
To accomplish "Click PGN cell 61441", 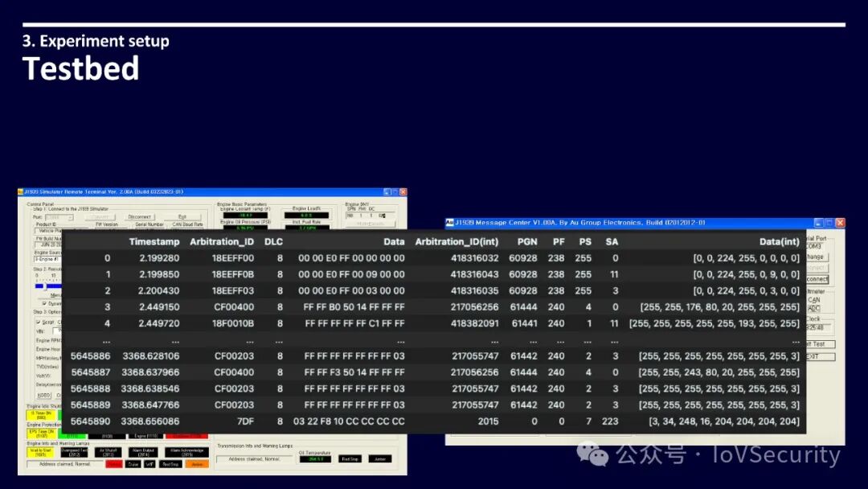I will (x=524, y=323).
